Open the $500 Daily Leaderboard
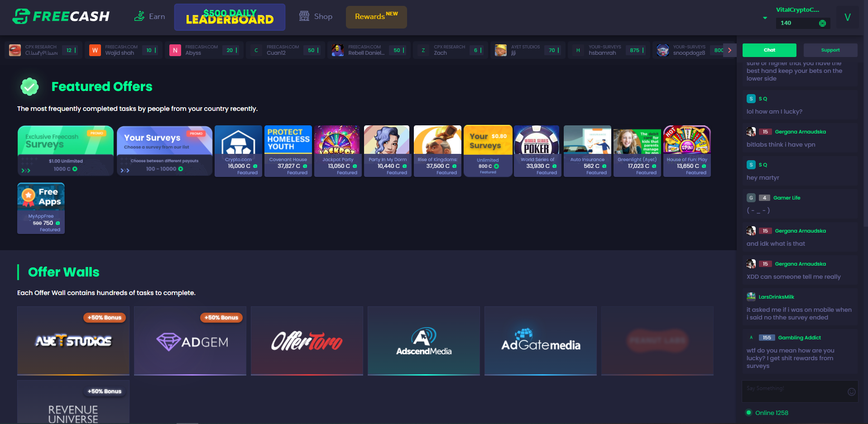Viewport: 868px width, 424px height. [x=230, y=17]
